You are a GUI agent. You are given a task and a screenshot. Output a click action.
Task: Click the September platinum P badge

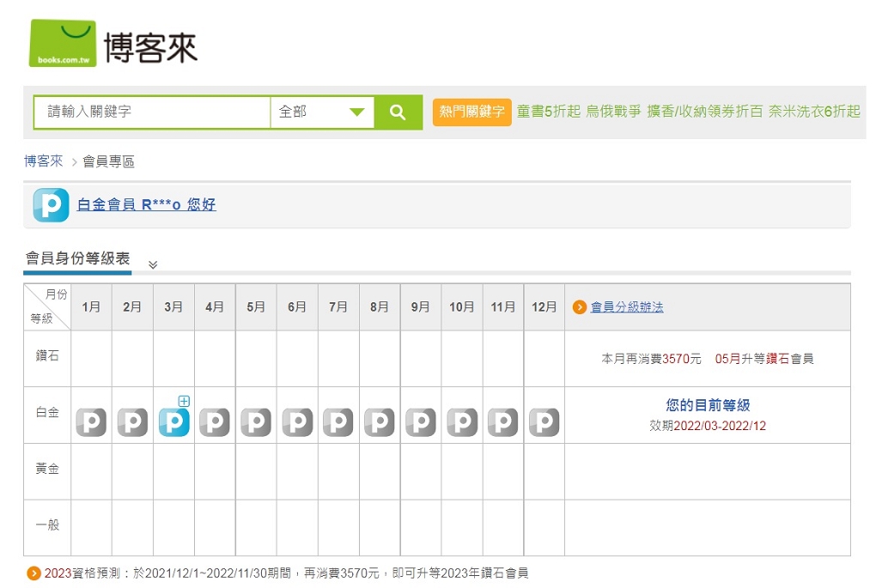point(421,421)
